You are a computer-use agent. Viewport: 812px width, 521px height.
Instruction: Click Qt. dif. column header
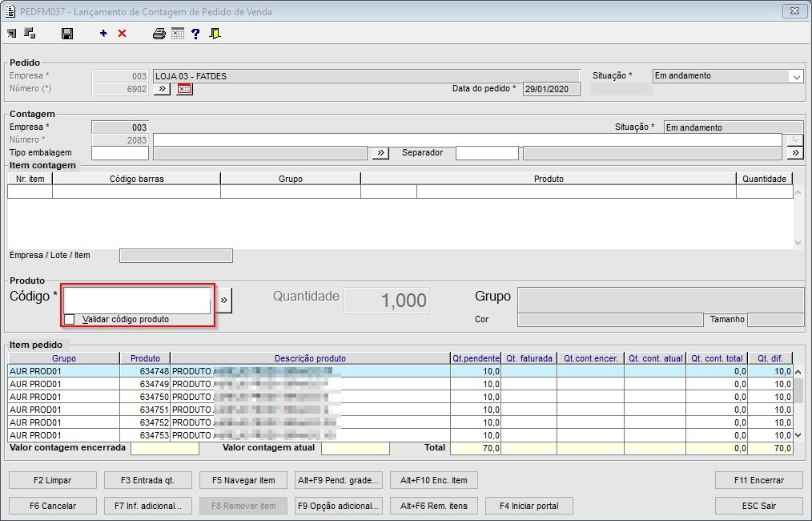[x=770, y=358]
